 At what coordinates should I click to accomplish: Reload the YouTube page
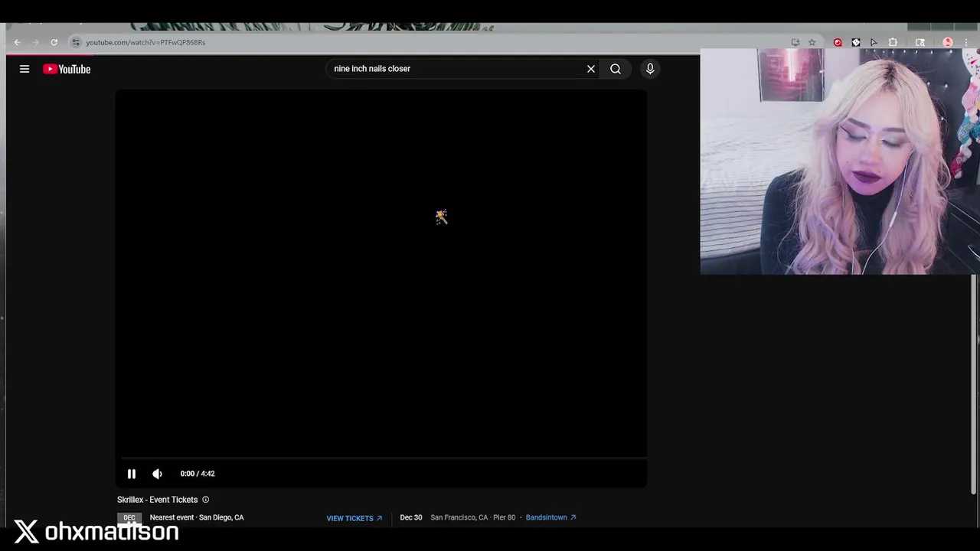pyautogui.click(x=54, y=42)
